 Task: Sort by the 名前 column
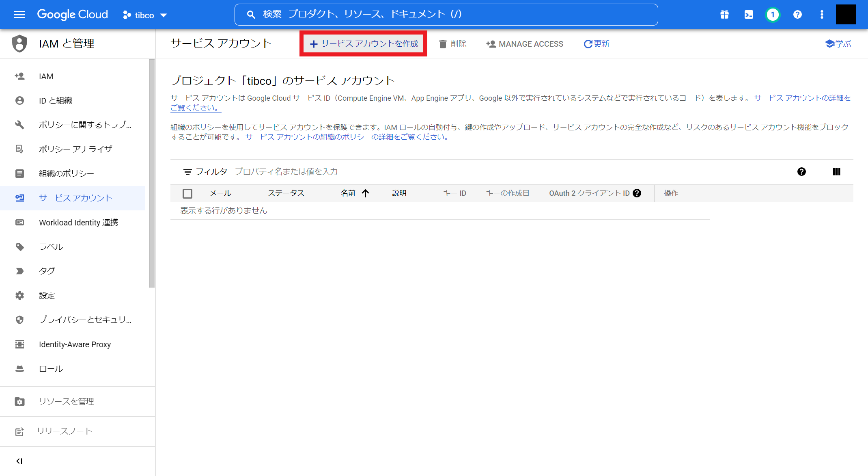(x=348, y=193)
